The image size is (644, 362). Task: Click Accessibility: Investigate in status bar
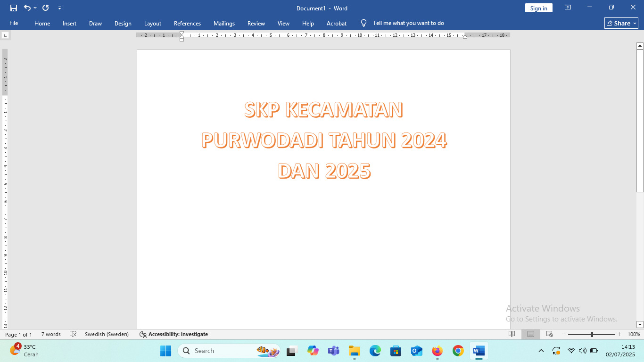[173, 334]
